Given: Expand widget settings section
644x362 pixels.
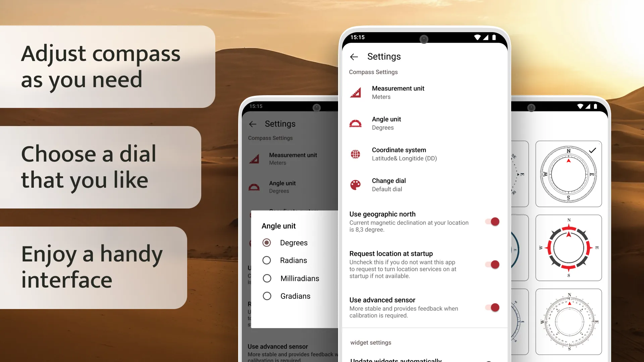Looking at the screenshot, I should coord(371,343).
